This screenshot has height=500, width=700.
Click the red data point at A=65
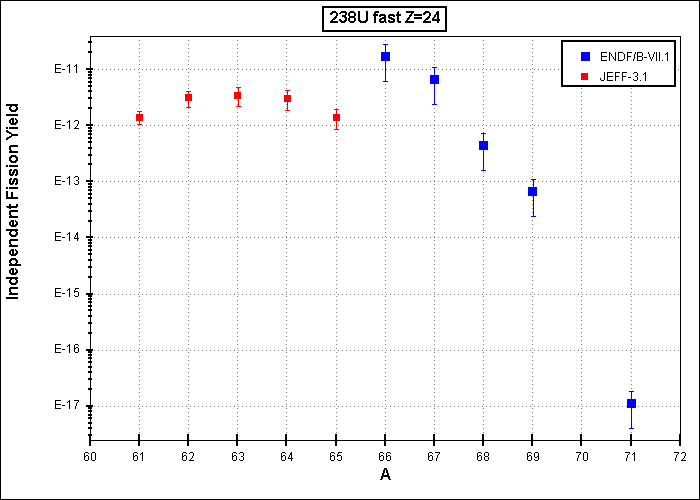[x=336, y=117]
